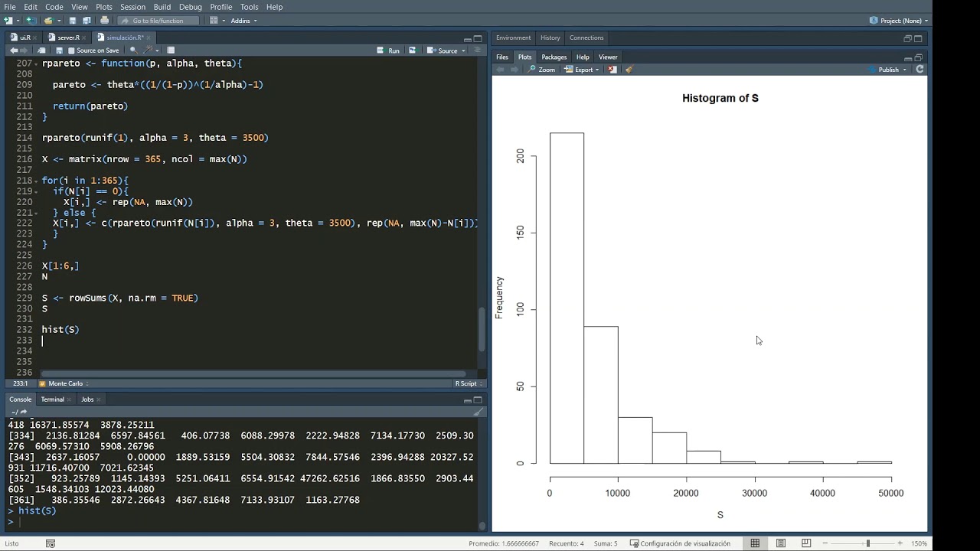Click the Zoom plot button

click(541, 70)
